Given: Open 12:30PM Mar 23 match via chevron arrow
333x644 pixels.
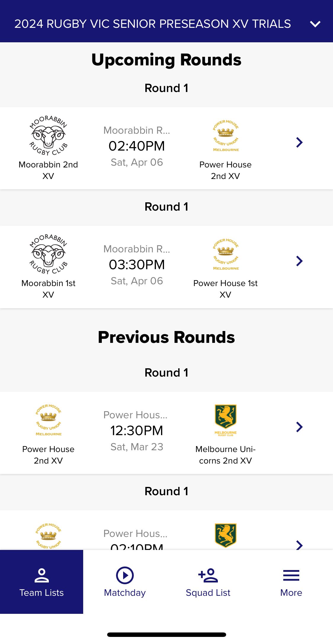Looking at the screenshot, I should pos(299,427).
